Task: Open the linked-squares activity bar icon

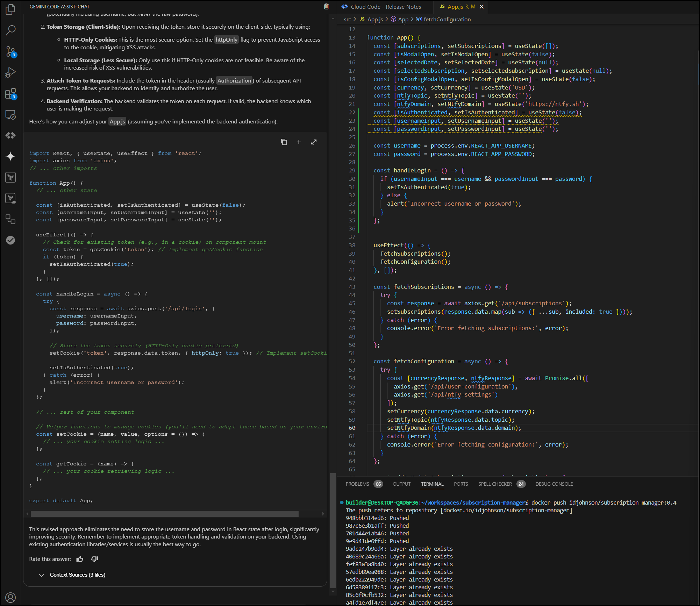Action: coord(10,219)
